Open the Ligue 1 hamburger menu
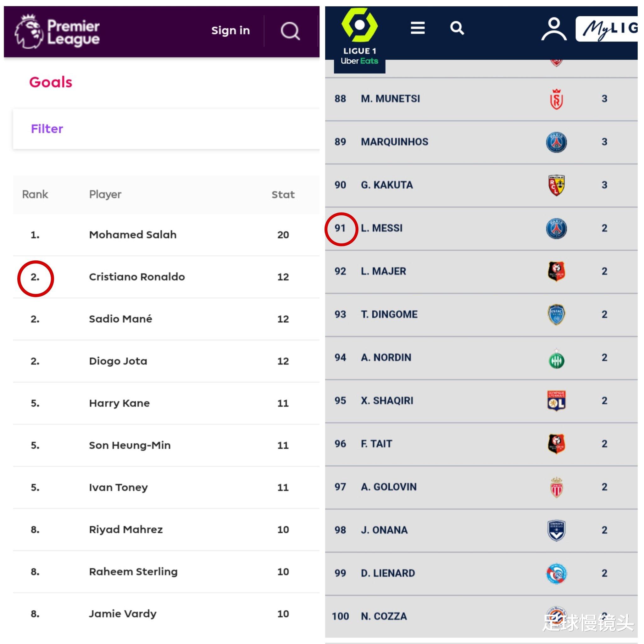644x644 pixels. click(417, 28)
